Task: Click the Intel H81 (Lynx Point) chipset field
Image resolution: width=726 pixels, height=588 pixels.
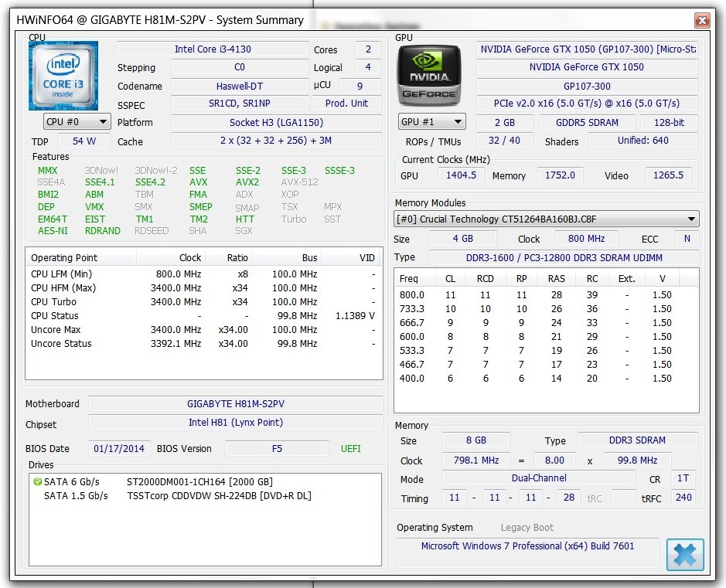Action: point(236,423)
